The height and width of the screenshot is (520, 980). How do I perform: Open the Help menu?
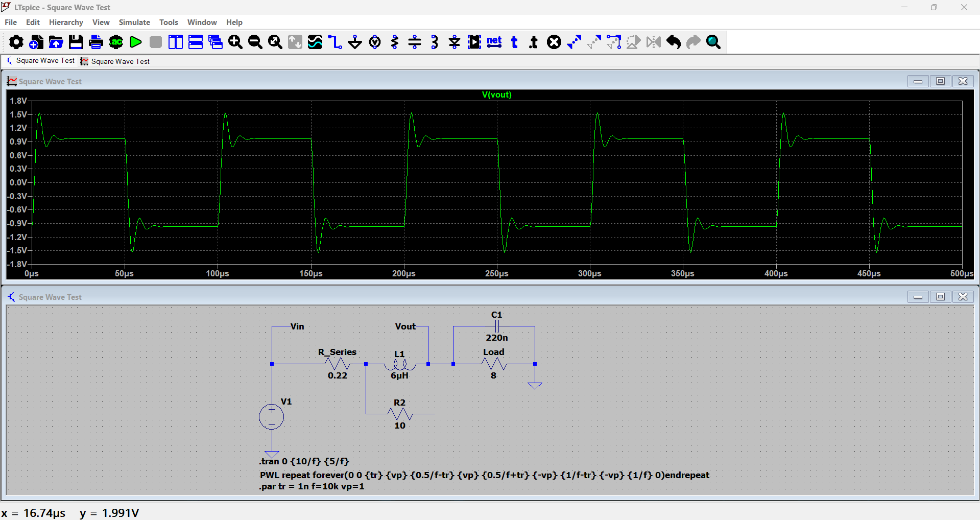[x=234, y=22]
